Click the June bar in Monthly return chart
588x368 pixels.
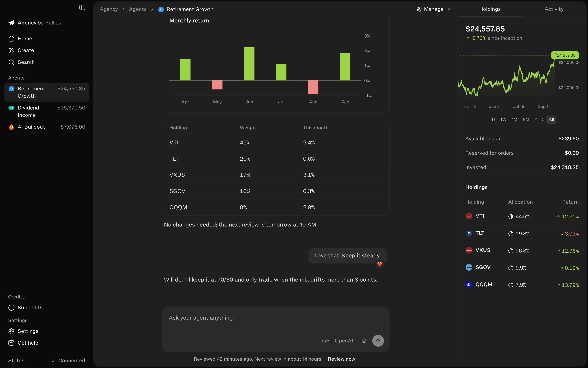pyautogui.click(x=249, y=64)
